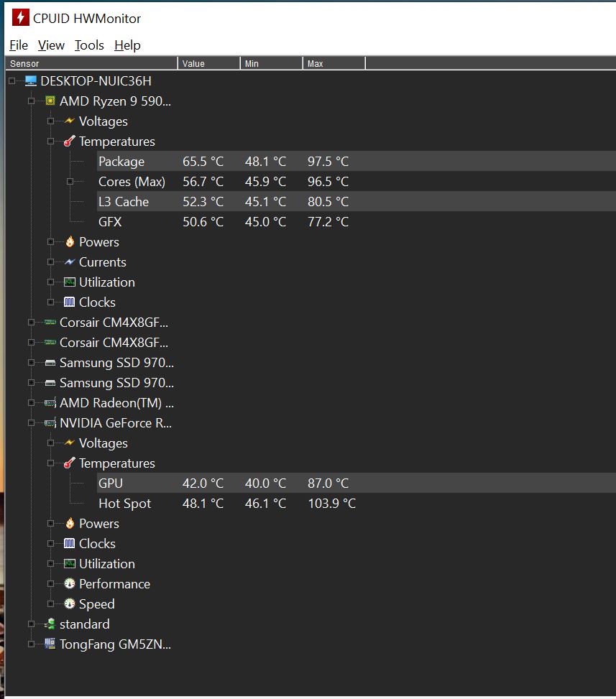
Task: Click the CPU Temperatures thermometer icon under Ryzen
Action: 69,142
